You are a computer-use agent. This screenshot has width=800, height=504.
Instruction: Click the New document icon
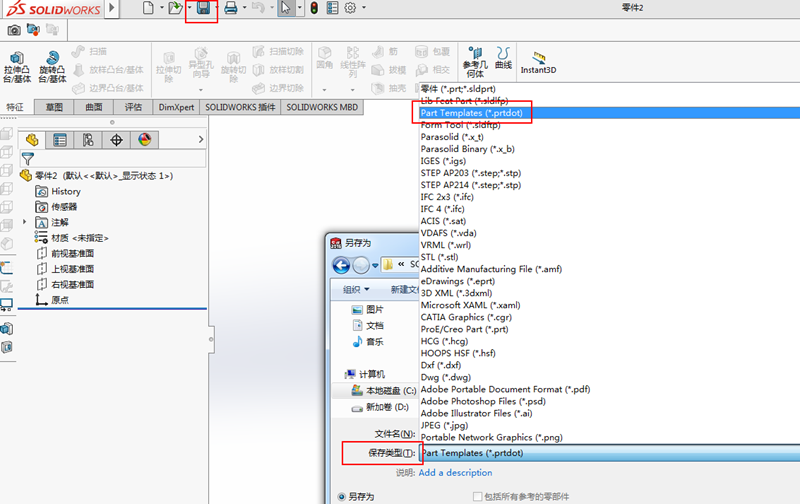point(148,8)
